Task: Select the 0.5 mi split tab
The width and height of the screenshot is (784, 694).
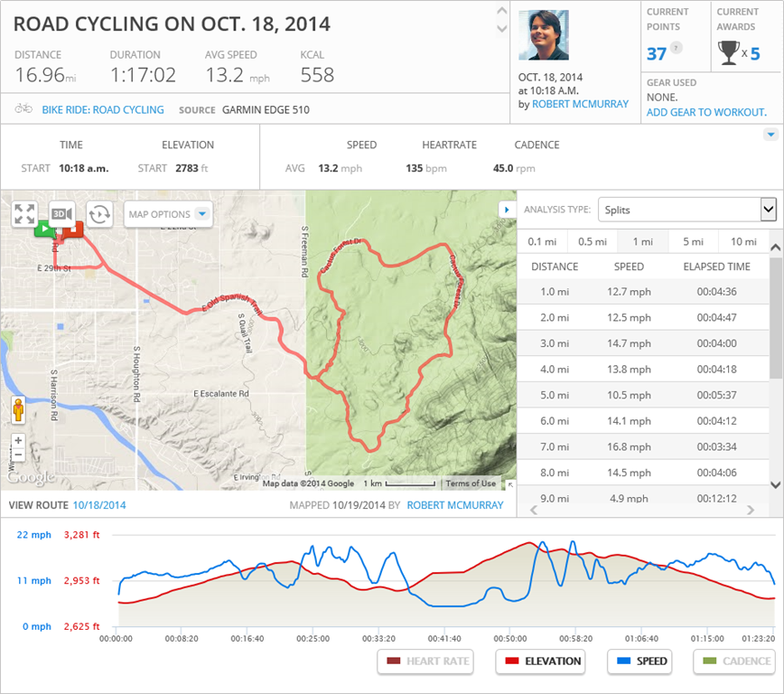Action: coord(592,241)
